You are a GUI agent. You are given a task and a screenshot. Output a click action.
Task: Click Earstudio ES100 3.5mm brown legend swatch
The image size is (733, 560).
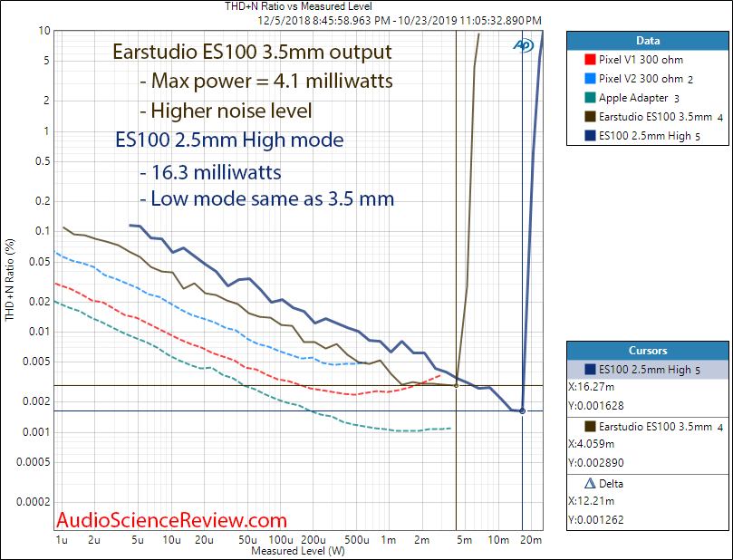click(590, 117)
